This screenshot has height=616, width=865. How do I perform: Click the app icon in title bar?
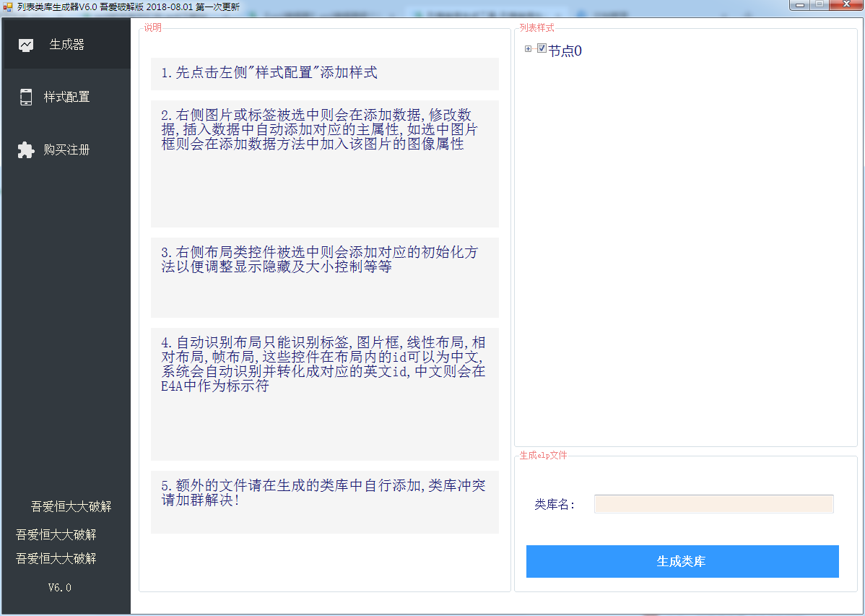(x=8, y=7)
